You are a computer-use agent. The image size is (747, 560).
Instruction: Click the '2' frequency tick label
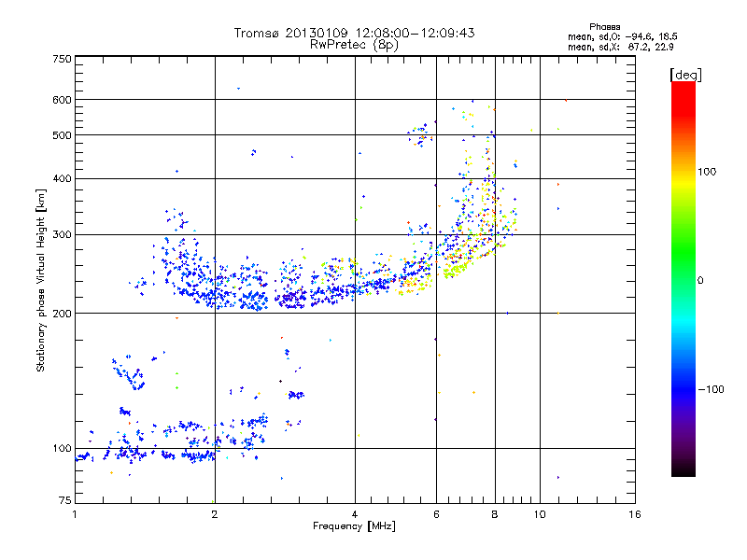[x=215, y=514]
